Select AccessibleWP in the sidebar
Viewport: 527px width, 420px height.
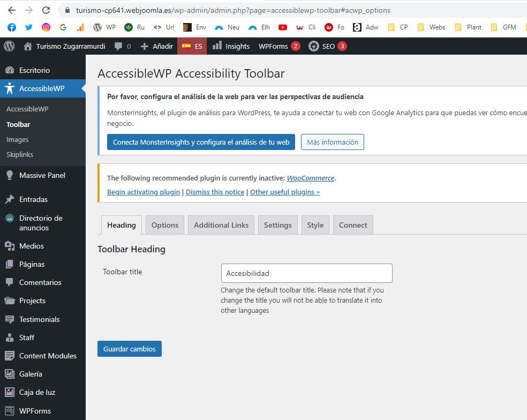[x=43, y=88]
